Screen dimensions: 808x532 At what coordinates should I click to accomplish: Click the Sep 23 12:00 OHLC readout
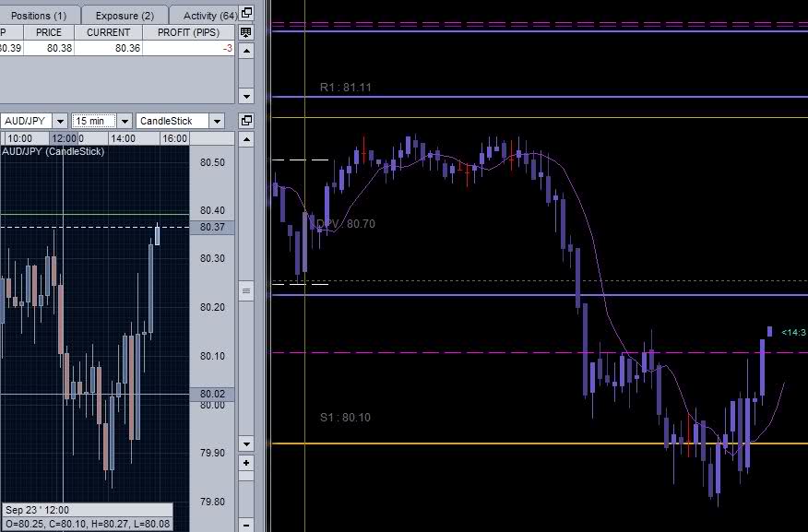88,517
